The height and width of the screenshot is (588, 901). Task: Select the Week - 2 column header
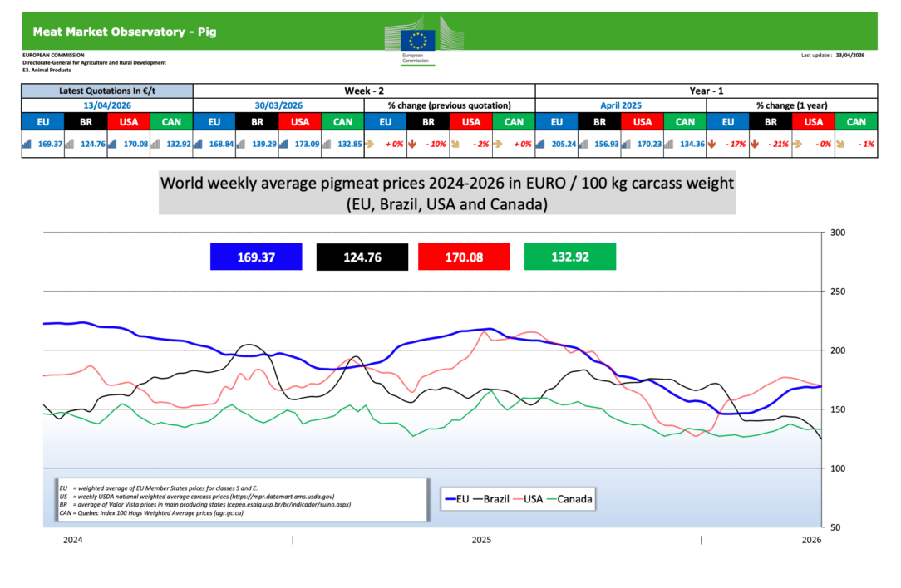tap(363, 91)
